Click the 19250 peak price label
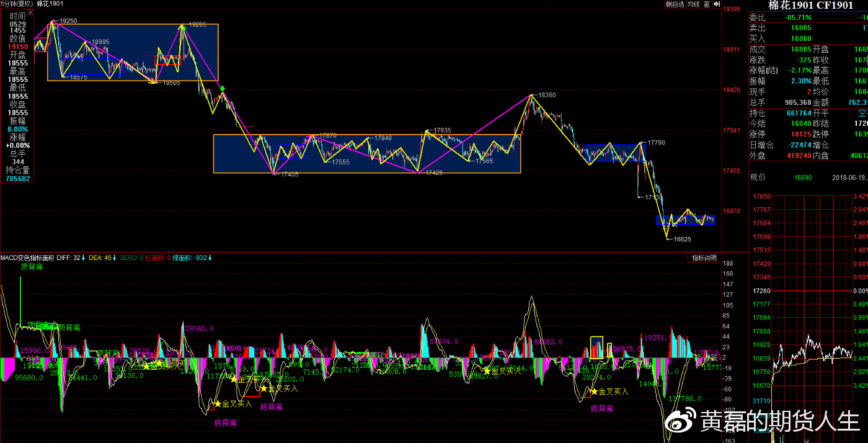 68,20
